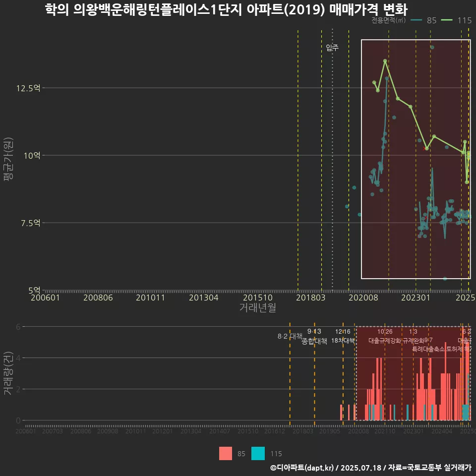This screenshot has width=476, height=476.
Task: Click the 115 label in bottom legend
Action: point(276,454)
